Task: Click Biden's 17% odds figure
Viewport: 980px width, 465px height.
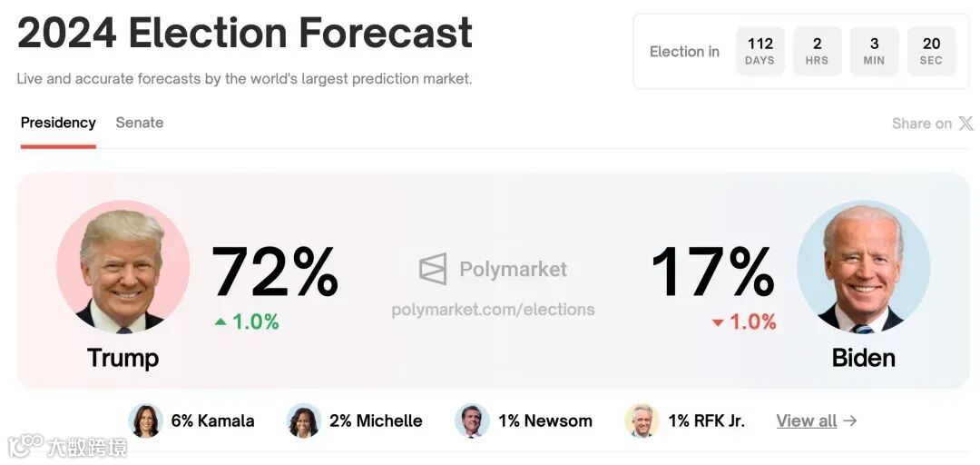Action: point(713,272)
